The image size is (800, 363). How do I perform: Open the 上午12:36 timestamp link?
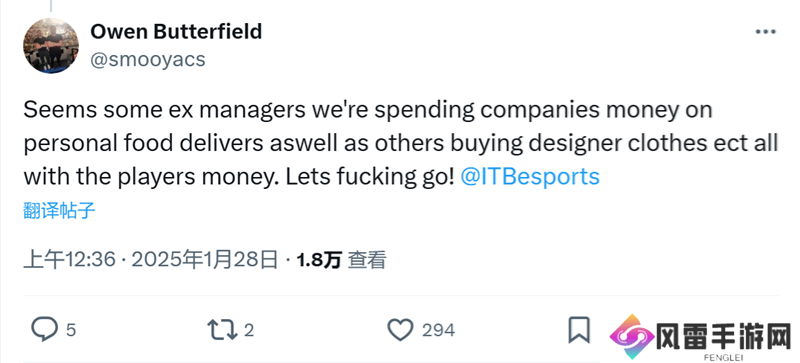(x=70, y=260)
